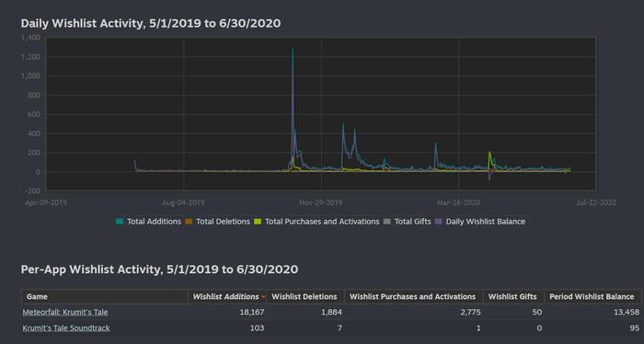
Task: Open the Krumit's Tale Soundtrack link
Action: (66, 328)
